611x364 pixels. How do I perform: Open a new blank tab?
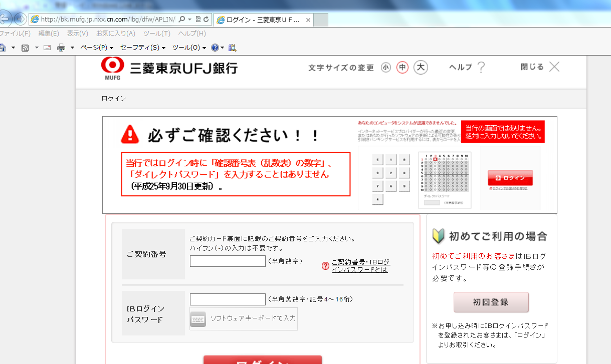(321, 20)
